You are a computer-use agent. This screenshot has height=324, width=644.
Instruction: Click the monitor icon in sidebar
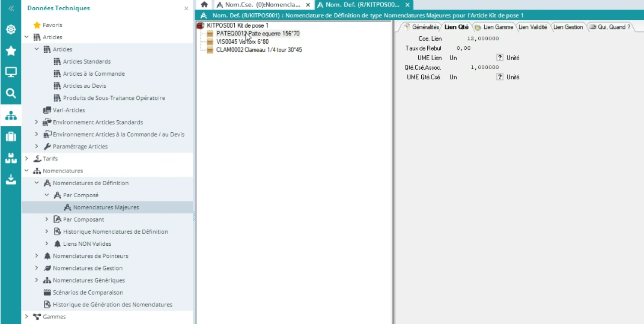[x=10, y=72]
